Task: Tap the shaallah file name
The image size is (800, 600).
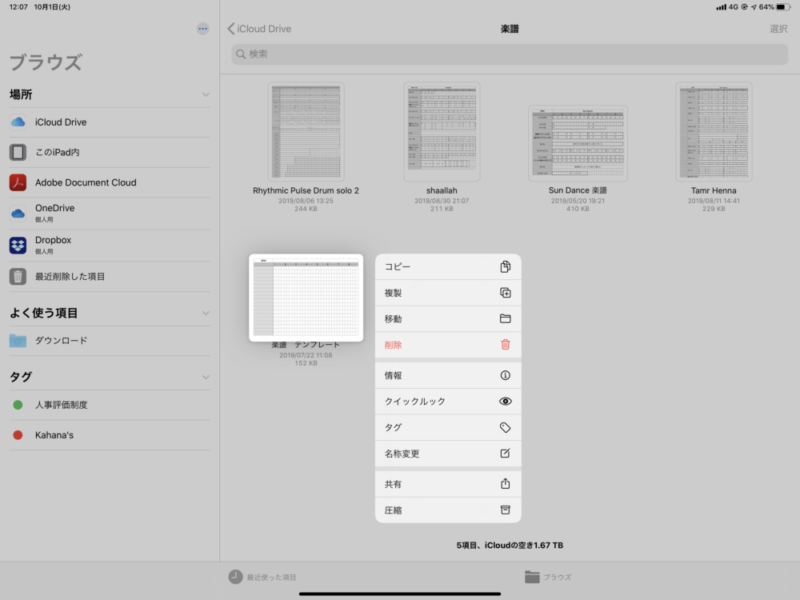Action: coord(442,191)
